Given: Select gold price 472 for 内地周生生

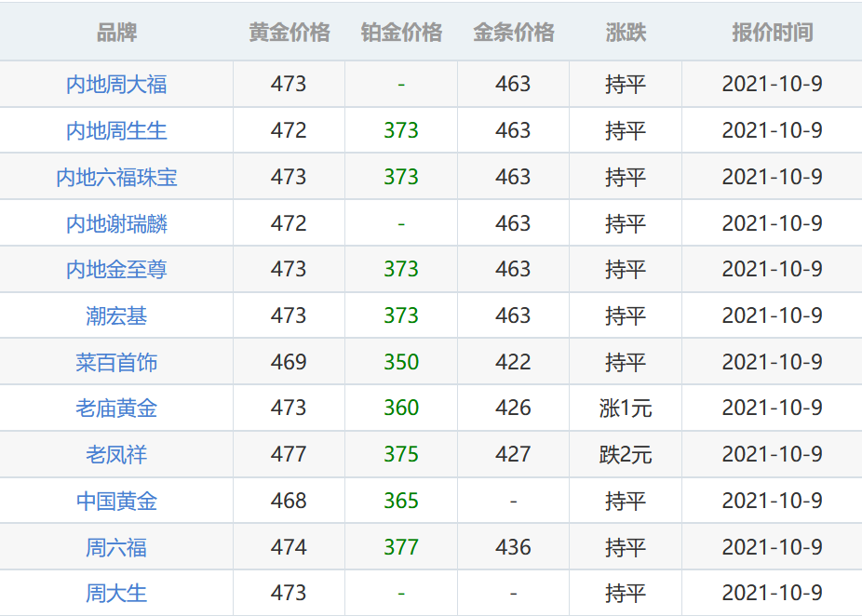Looking at the screenshot, I should point(289,131).
